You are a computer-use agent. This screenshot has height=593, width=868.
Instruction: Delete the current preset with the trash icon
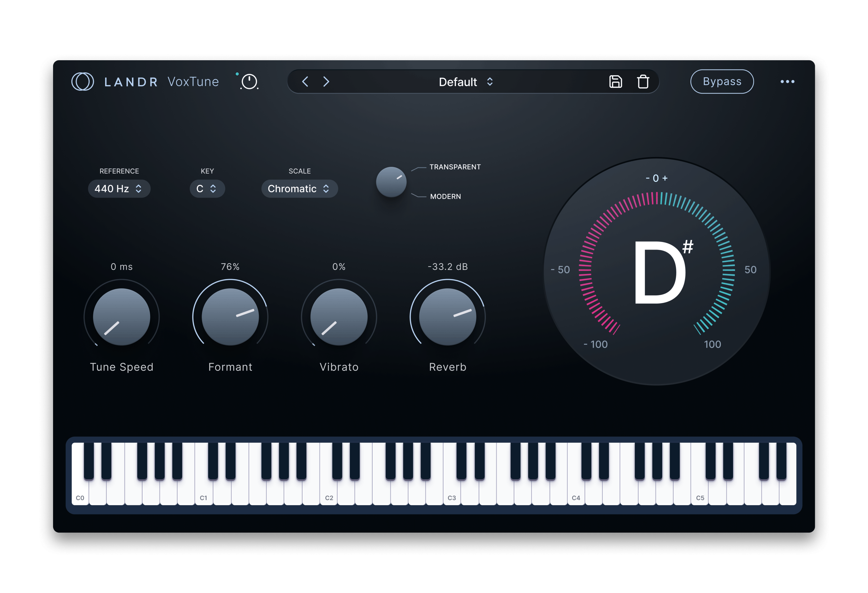pos(643,81)
